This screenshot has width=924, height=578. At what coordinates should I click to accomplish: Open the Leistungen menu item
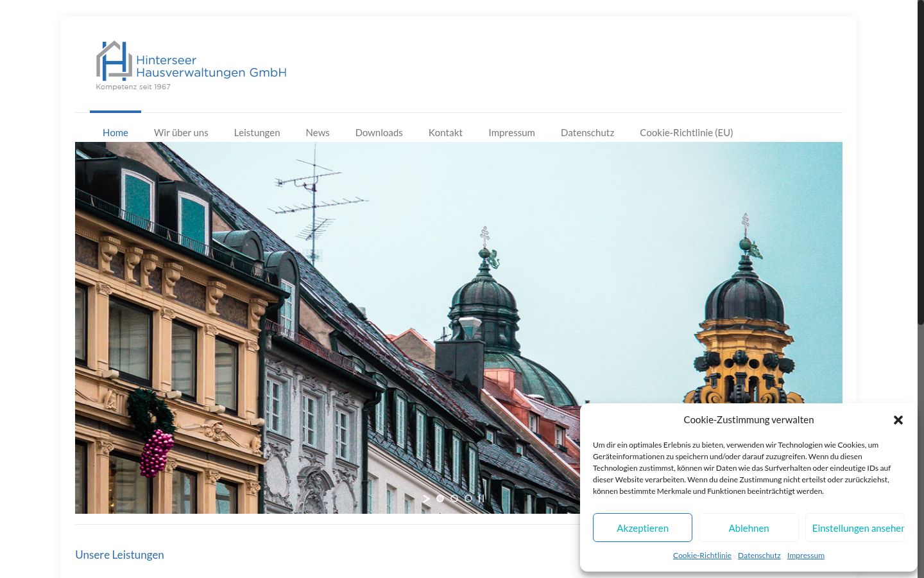tap(257, 132)
